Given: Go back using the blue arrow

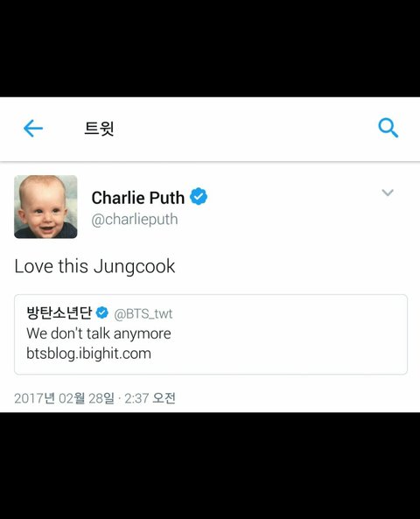Looking at the screenshot, I should click(33, 129).
